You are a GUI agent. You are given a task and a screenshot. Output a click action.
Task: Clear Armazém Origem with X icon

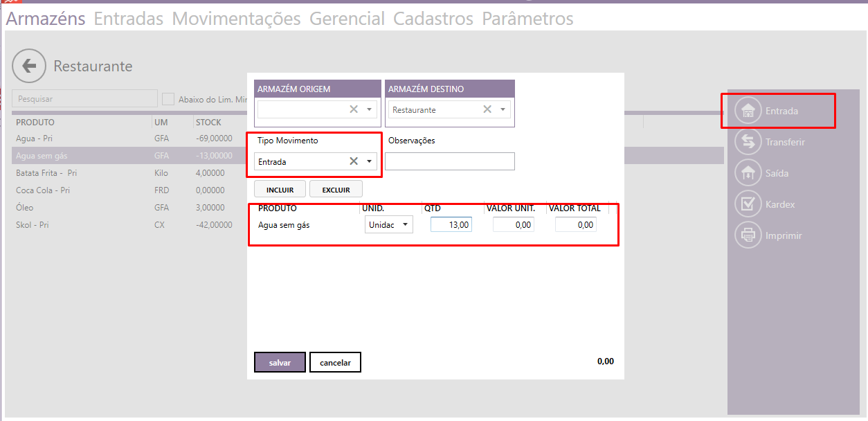click(x=354, y=109)
